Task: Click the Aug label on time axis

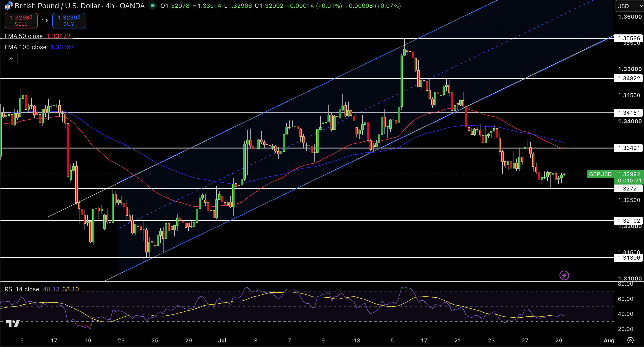Action: pyautogui.click(x=608, y=340)
